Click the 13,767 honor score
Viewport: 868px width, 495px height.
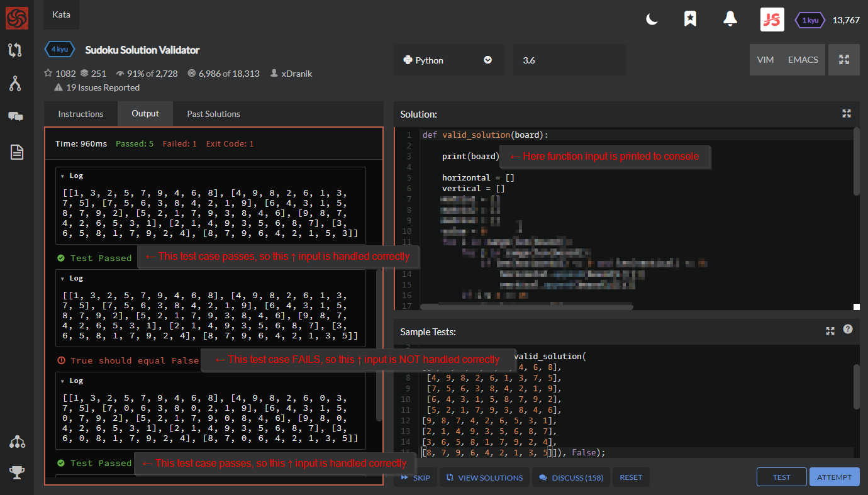[846, 20]
